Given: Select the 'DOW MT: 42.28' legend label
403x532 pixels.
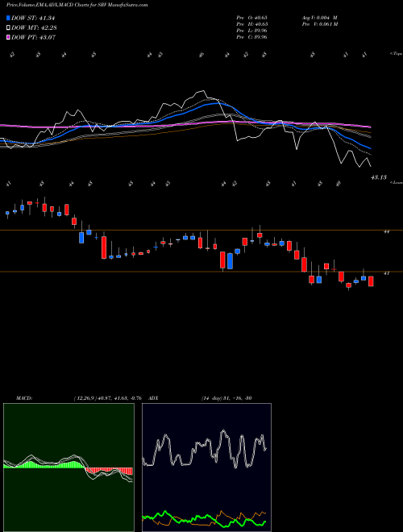Looking at the screenshot, I should point(34,28).
